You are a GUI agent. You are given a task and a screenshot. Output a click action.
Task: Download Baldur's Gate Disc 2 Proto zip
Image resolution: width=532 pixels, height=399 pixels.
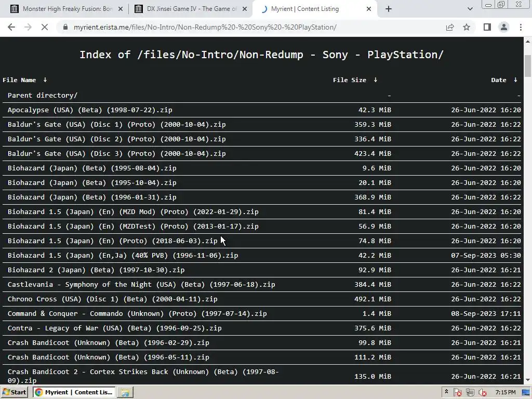point(117,139)
